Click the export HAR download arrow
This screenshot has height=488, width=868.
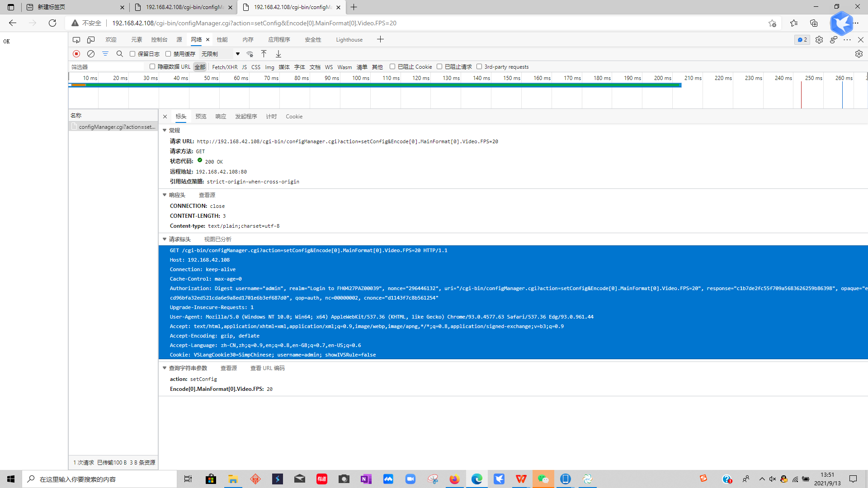click(278, 54)
